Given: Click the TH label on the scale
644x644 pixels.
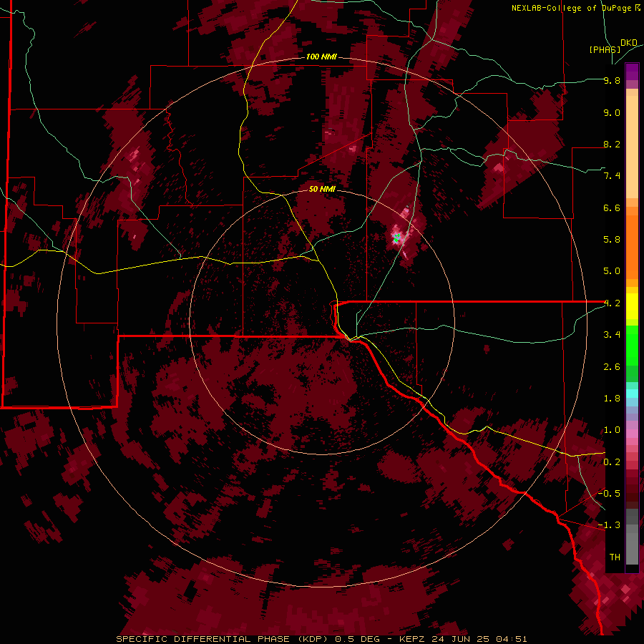Looking at the screenshot, I should tap(615, 557).
